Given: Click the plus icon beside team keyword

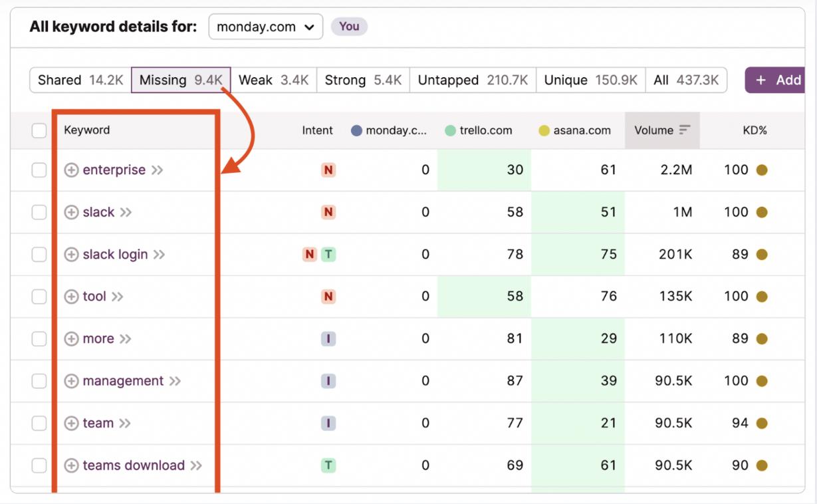Looking at the screenshot, I should click(x=71, y=424).
